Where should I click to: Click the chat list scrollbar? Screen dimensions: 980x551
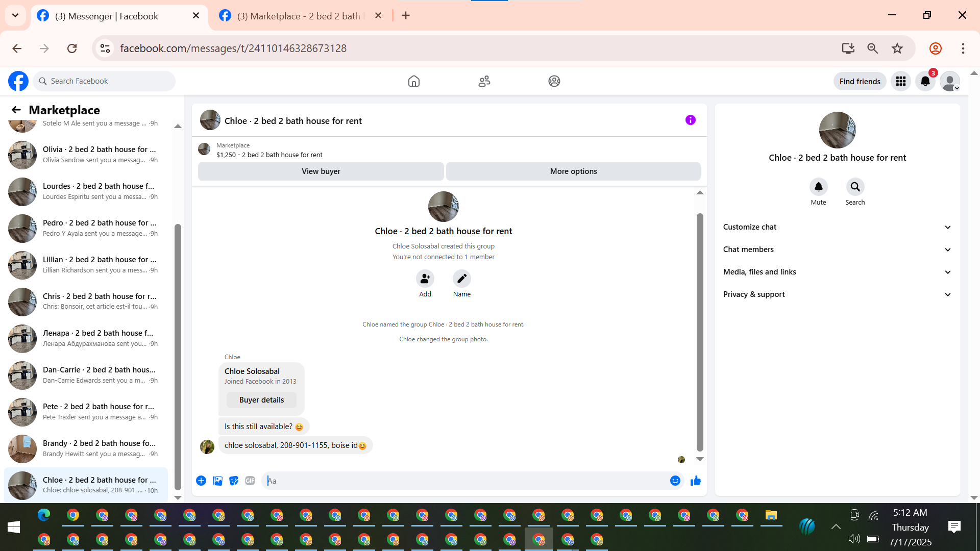point(178,357)
